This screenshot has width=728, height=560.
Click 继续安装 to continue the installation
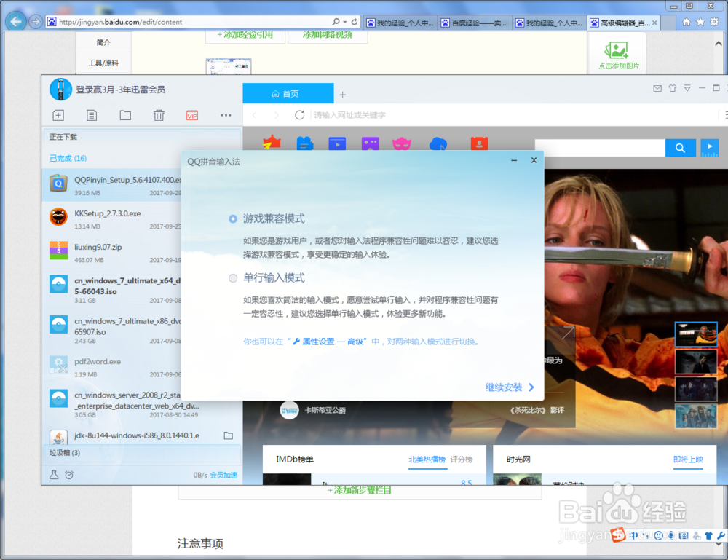(510, 387)
